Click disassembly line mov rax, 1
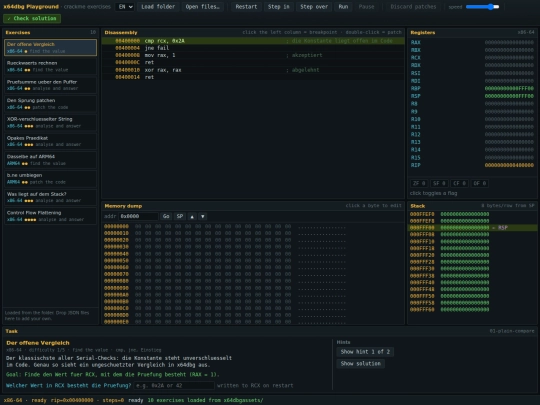The height and width of the screenshot is (405, 540). (x=253, y=55)
